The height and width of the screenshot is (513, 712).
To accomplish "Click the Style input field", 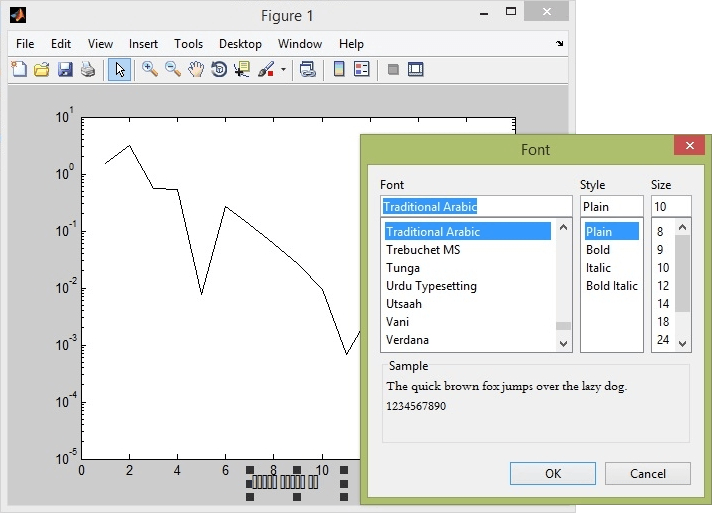I will coord(612,207).
